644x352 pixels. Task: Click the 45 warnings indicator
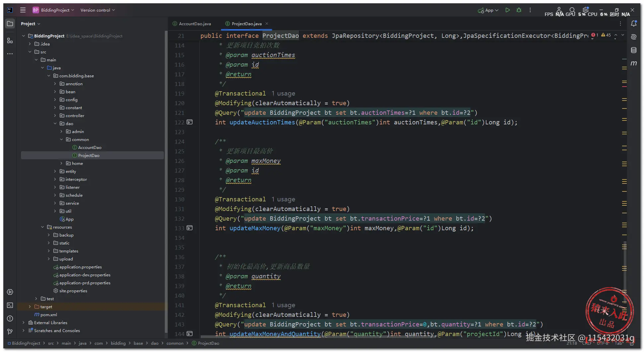tap(606, 35)
